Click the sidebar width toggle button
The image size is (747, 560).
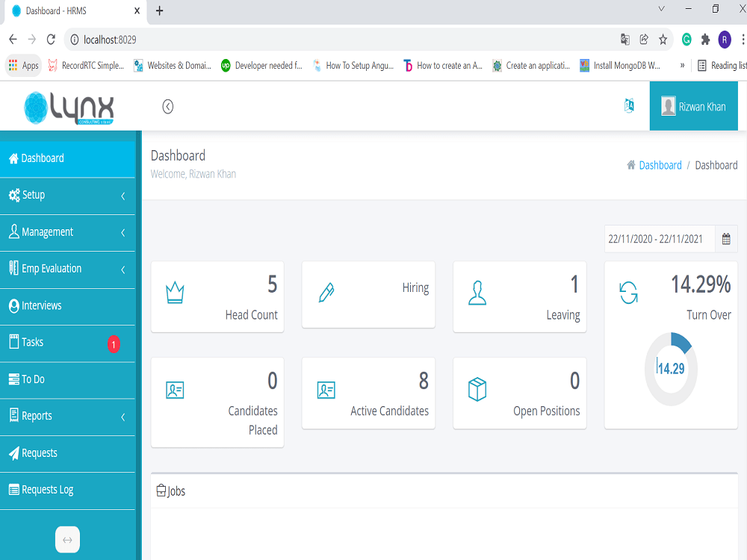coord(68,540)
